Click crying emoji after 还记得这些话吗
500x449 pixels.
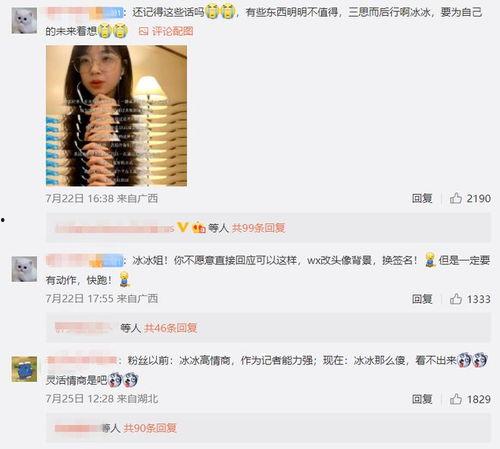click(x=212, y=12)
